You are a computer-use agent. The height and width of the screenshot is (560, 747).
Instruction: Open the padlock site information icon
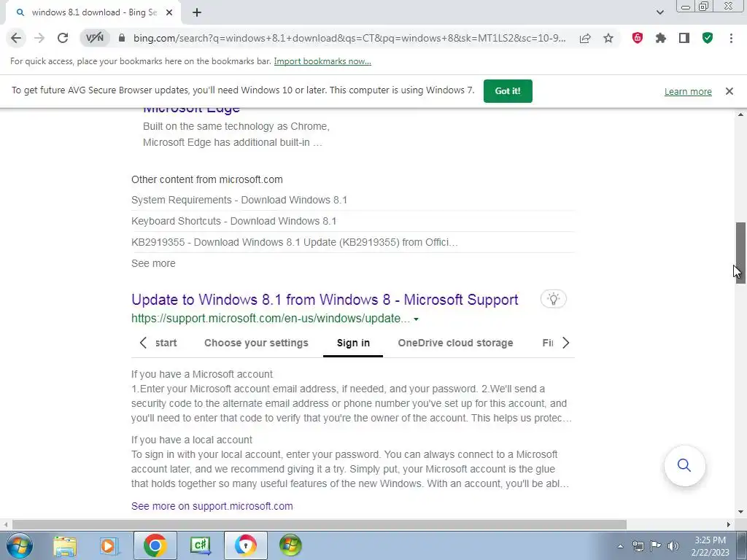(x=122, y=38)
